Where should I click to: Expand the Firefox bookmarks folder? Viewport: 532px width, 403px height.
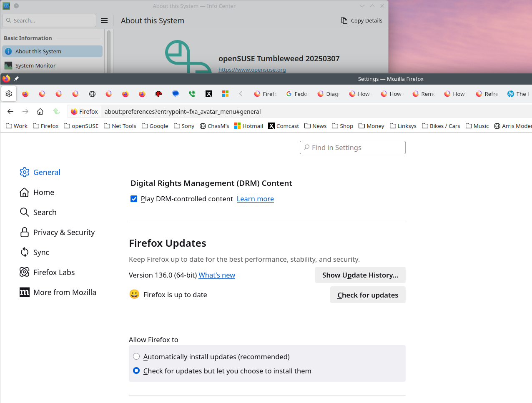pos(46,126)
